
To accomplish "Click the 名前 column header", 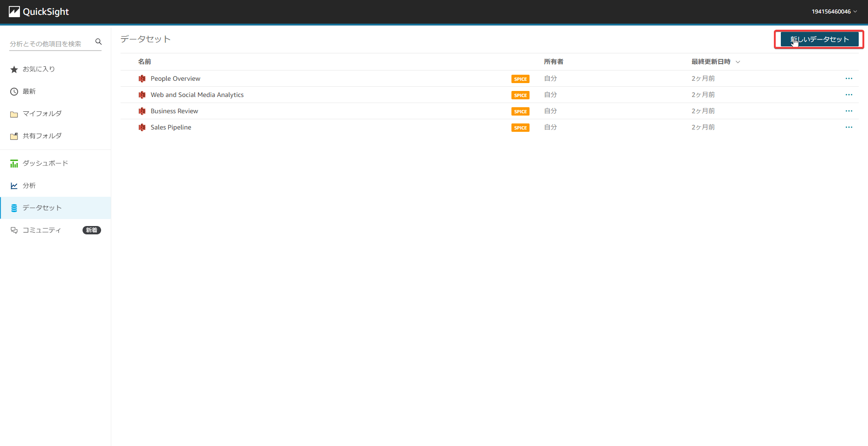I will click(145, 62).
